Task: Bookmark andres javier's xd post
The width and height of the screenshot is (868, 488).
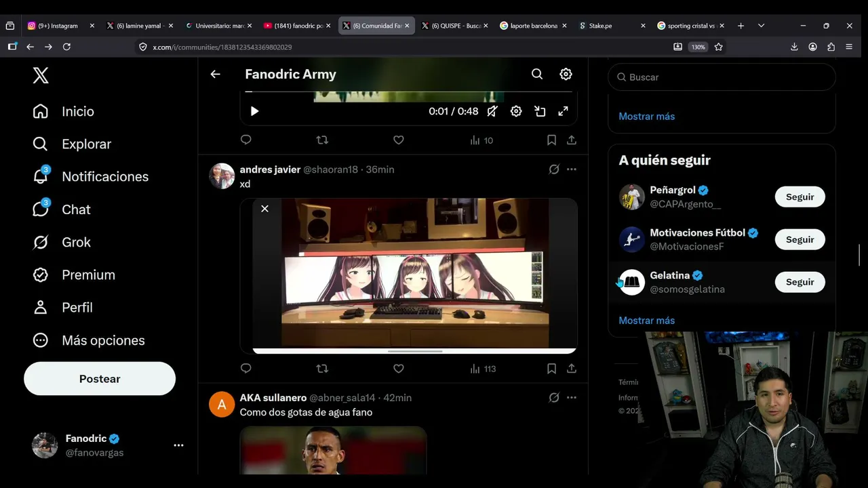Action: point(551,369)
